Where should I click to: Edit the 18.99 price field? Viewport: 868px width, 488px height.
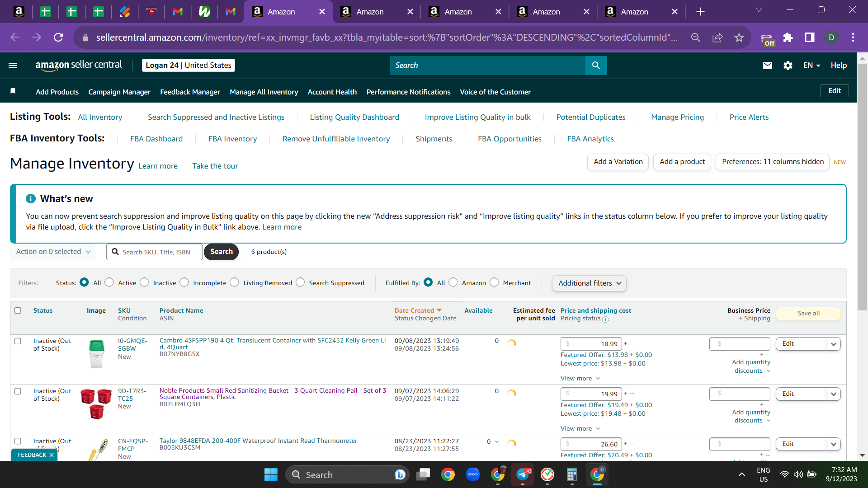(591, 344)
